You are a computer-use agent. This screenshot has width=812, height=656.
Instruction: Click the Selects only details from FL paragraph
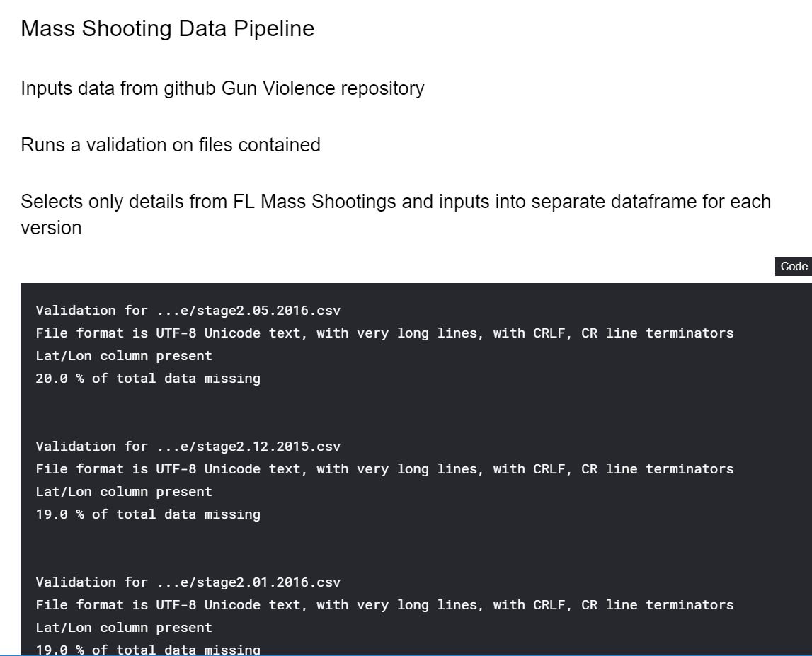coord(395,202)
